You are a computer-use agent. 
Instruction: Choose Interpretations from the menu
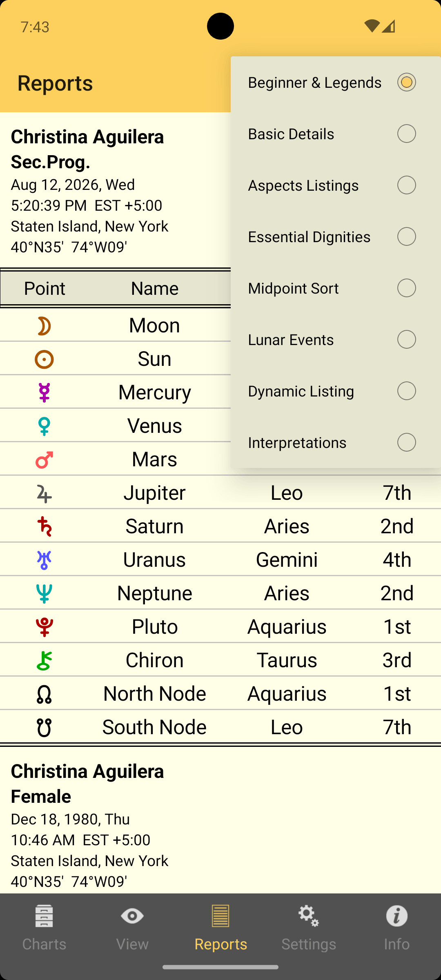point(336,442)
